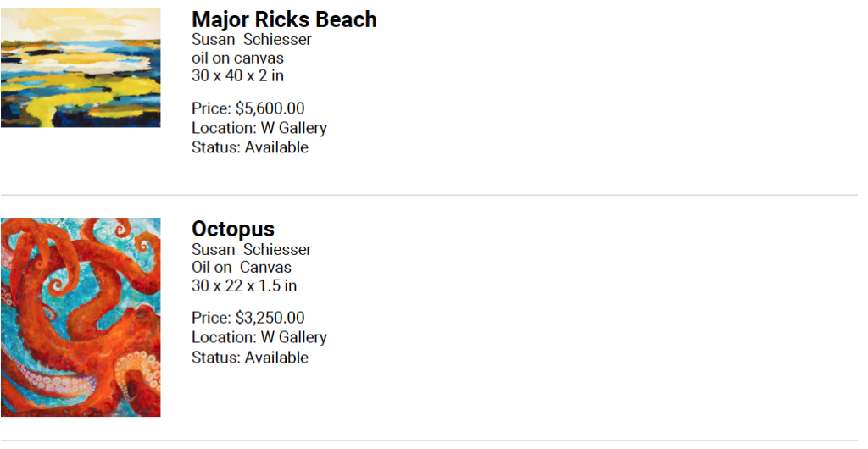868x449 pixels.
Task: Click Location W Gallery for Major Ricks Beach
Action: [259, 128]
